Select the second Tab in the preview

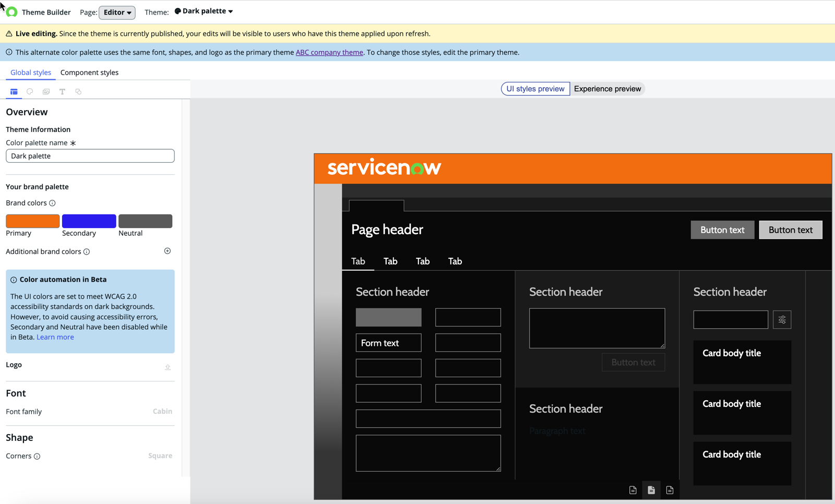pos(390,261)
